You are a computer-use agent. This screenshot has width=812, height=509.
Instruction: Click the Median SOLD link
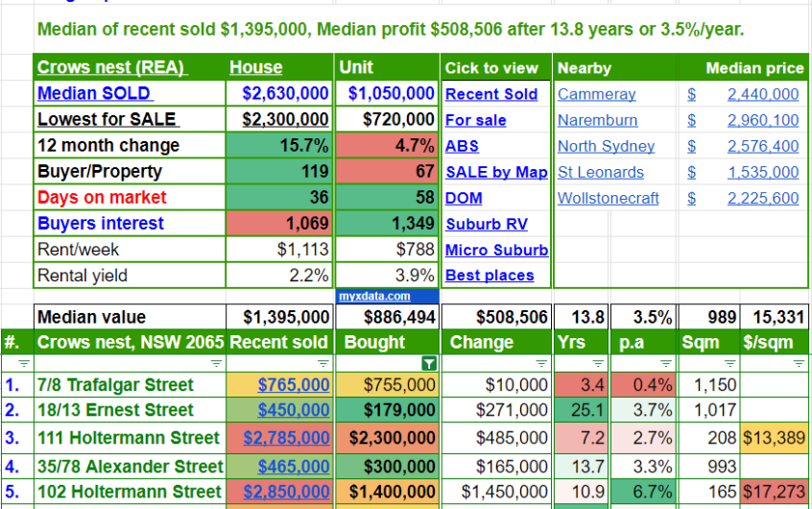(x=95, y=94)
